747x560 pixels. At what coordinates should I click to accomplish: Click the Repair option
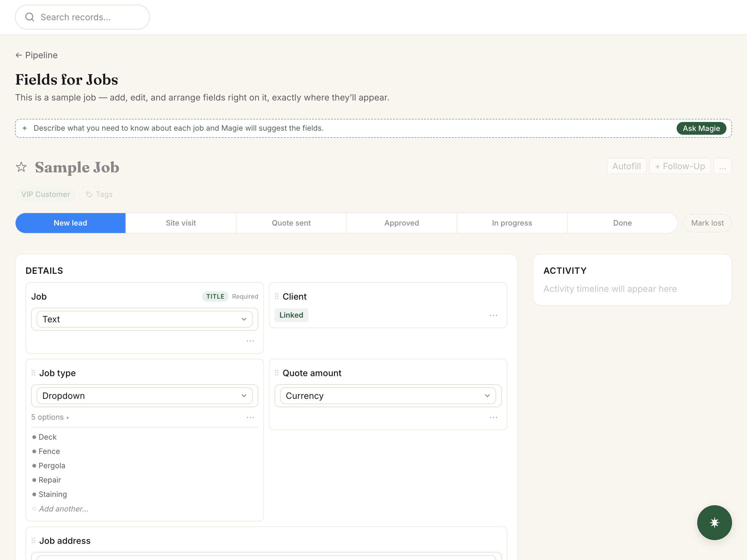coord(49,480)
